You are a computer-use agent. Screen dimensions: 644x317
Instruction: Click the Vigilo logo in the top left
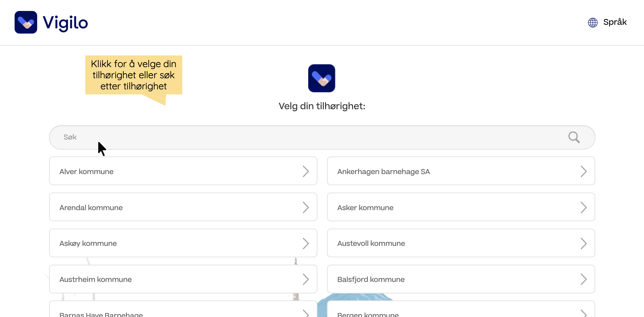pyautogui.click(x=51, y=22)
